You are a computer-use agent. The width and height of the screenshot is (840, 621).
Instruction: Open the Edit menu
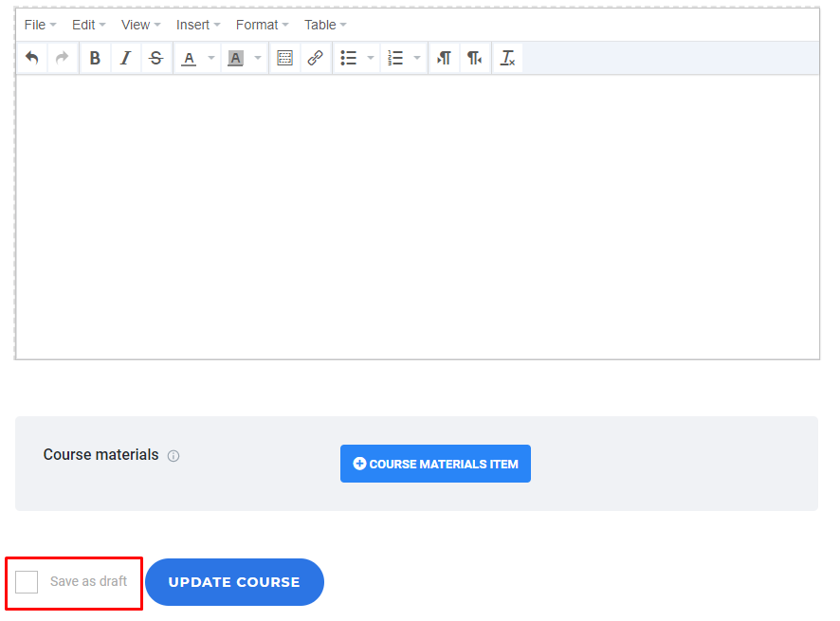(89, 26)
